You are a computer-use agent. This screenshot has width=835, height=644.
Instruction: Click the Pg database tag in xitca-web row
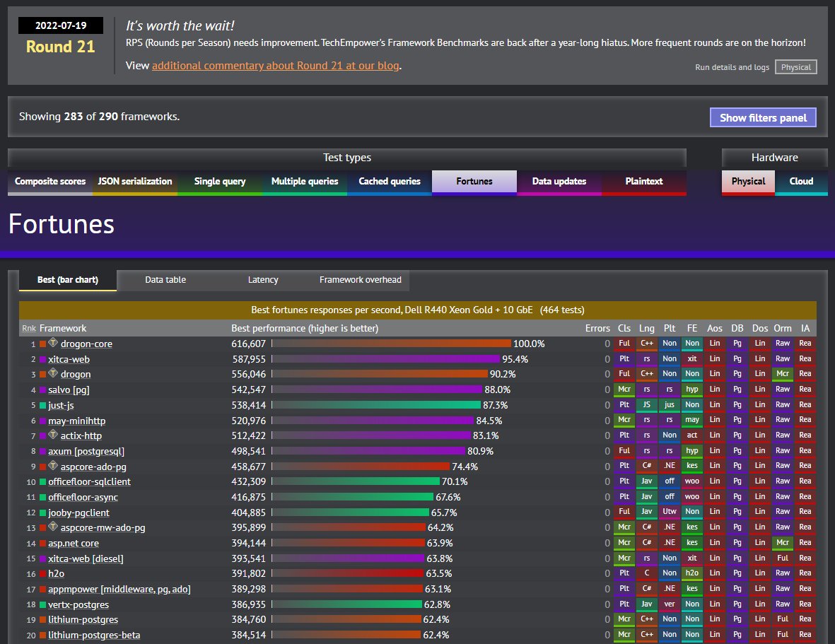click(737, 359)
